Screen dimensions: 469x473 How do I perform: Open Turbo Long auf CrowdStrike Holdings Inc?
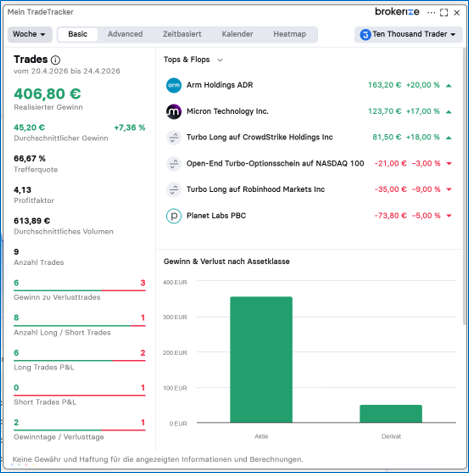(309, 137)
